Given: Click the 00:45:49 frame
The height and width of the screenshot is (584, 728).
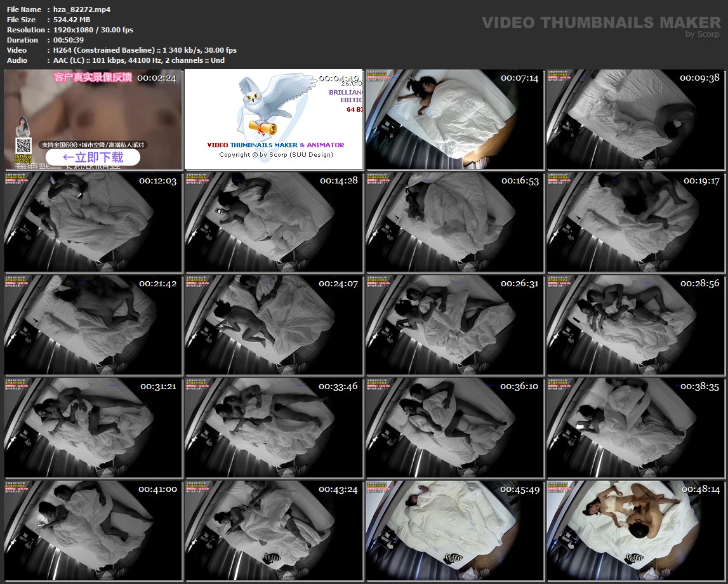Looking at the screenshot, I should pyautogui.click(x=454, y=531).
